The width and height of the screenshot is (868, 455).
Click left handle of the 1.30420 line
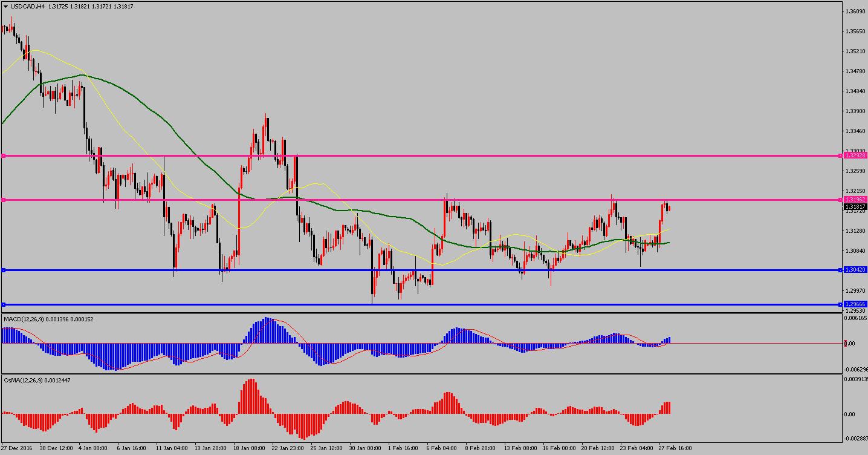pos(4,270)
